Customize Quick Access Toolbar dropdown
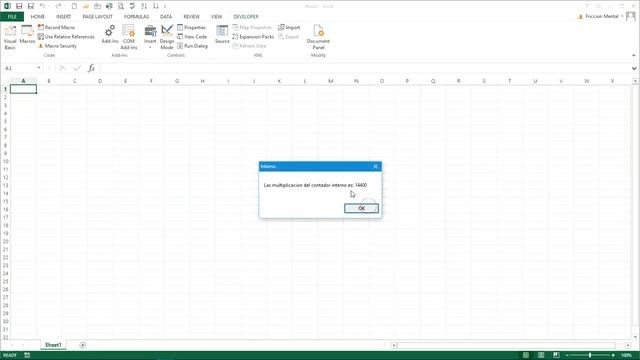640x360 pixels. click(165, 7)
